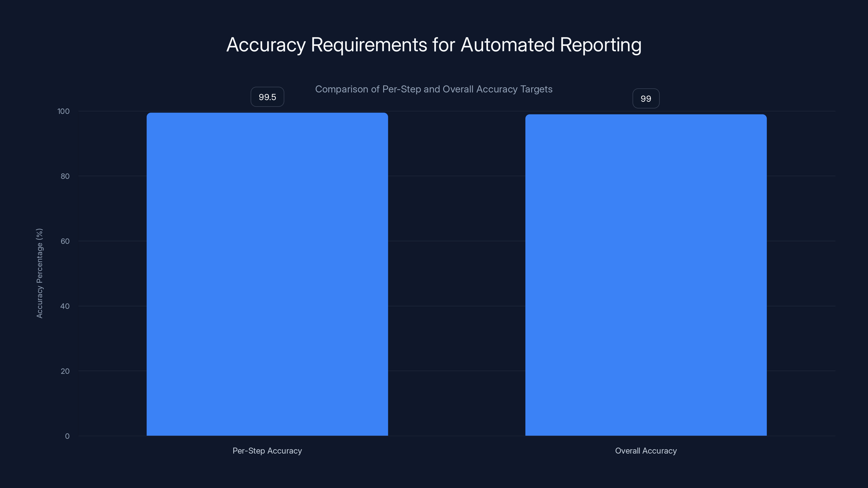Click the 20 gridline label
Image resolution: width=868 pixels, height=488 pixels.
click(65, 371)
